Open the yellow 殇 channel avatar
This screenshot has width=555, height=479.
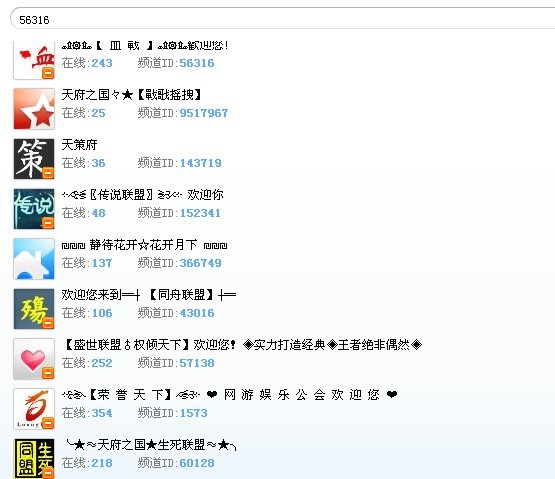[x=34, y=309]
